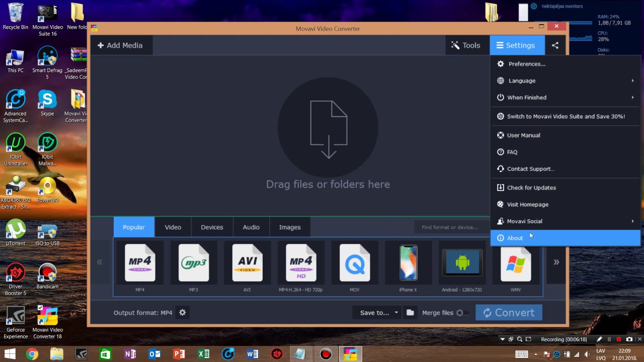Click the folder icon beside Save to
Screen dimensions: 644x362
[410, 313]
